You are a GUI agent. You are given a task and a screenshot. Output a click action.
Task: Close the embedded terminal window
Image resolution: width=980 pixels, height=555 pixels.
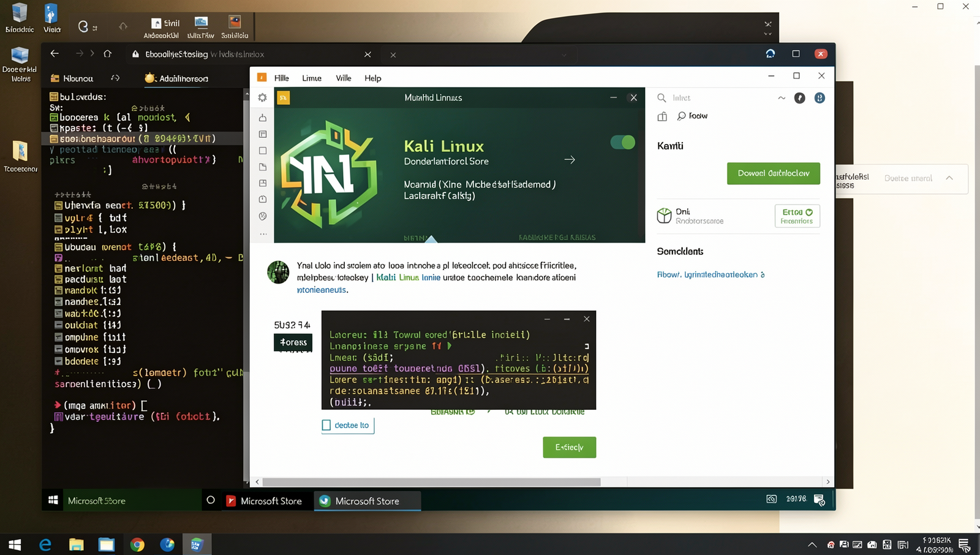pos(587,319)
